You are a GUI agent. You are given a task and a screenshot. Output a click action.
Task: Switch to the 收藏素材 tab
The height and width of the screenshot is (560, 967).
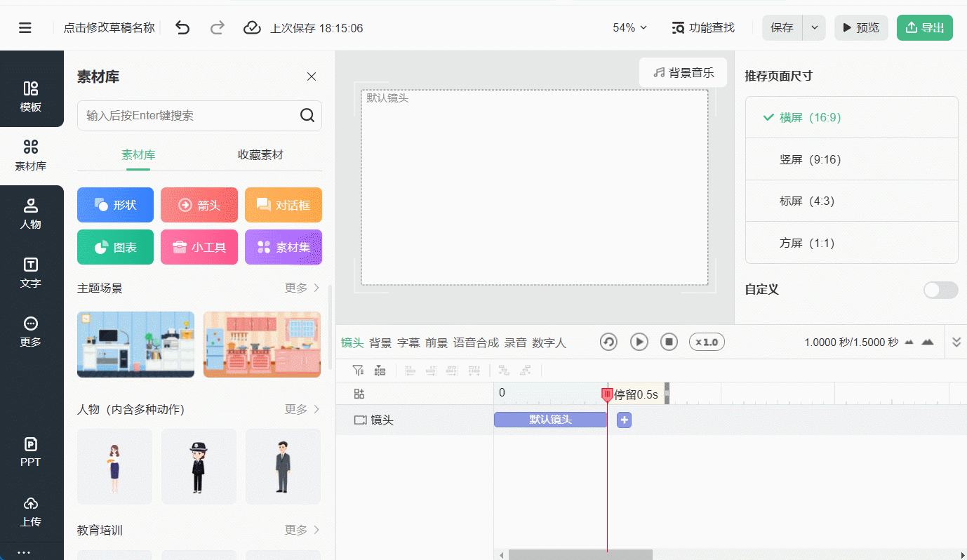point(260,155)
